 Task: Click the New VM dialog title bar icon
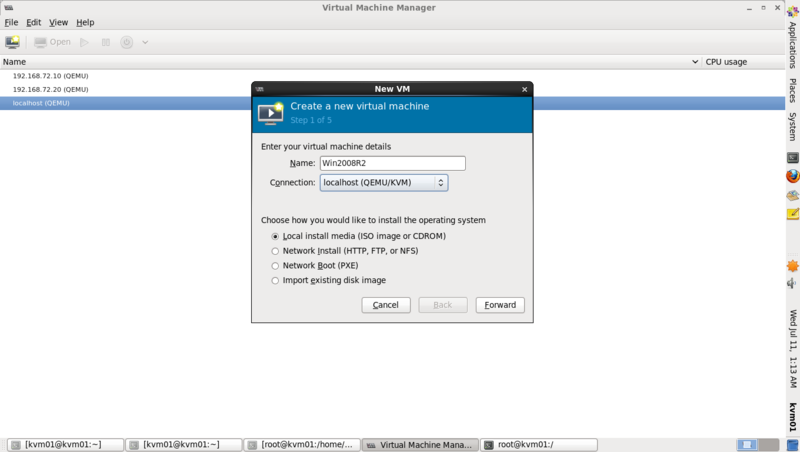[260, 89]
